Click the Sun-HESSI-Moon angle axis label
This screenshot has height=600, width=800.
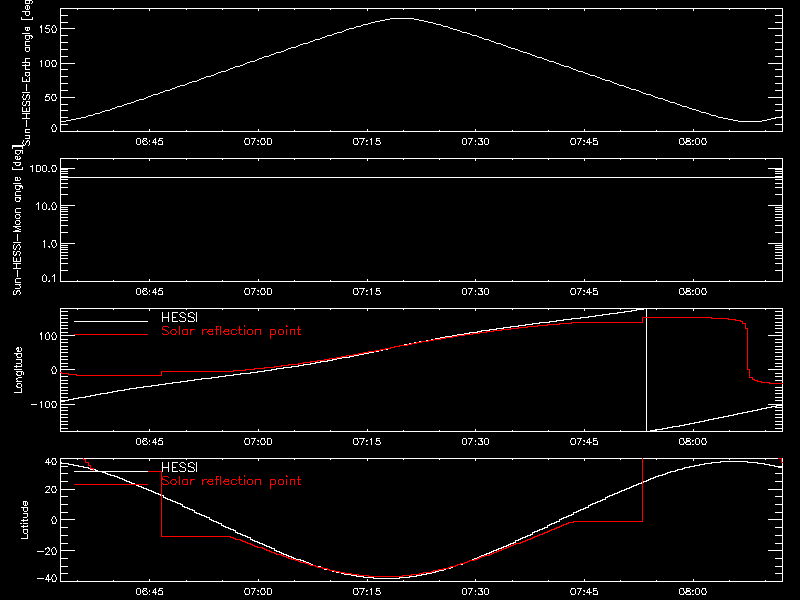[18, 221]
